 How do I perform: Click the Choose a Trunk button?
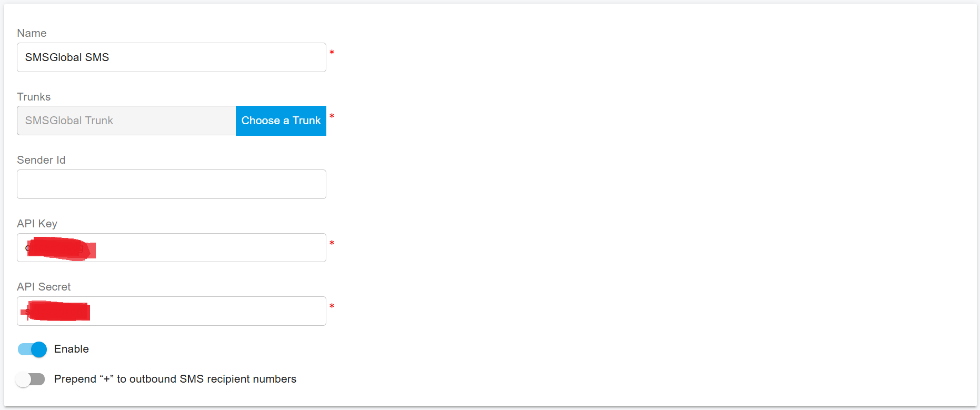(x=281, y=121)
